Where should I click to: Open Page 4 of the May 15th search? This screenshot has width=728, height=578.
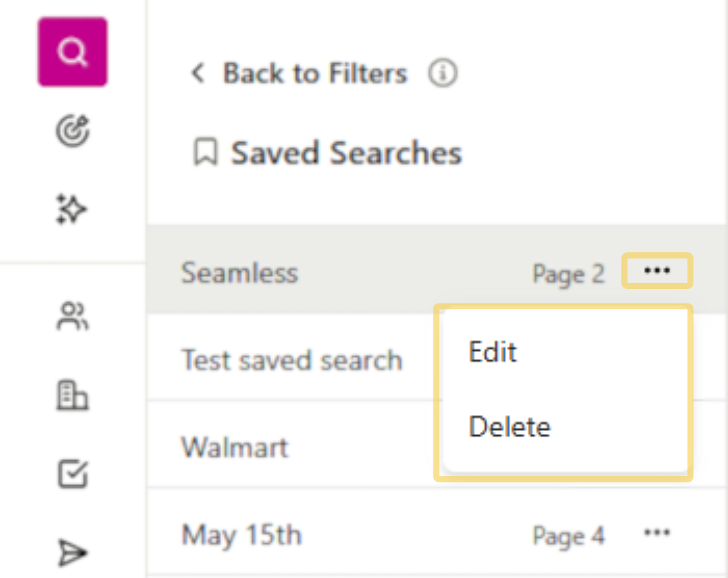568,534
